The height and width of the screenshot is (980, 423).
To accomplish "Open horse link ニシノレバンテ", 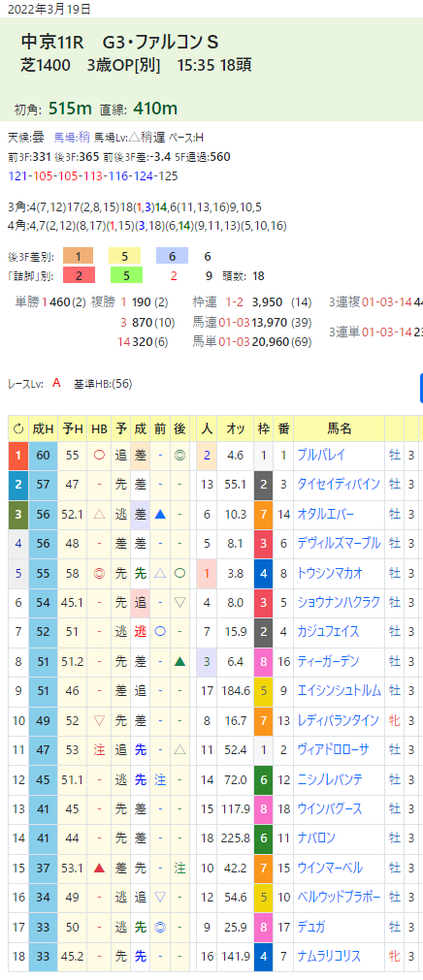I will [329, 779].
